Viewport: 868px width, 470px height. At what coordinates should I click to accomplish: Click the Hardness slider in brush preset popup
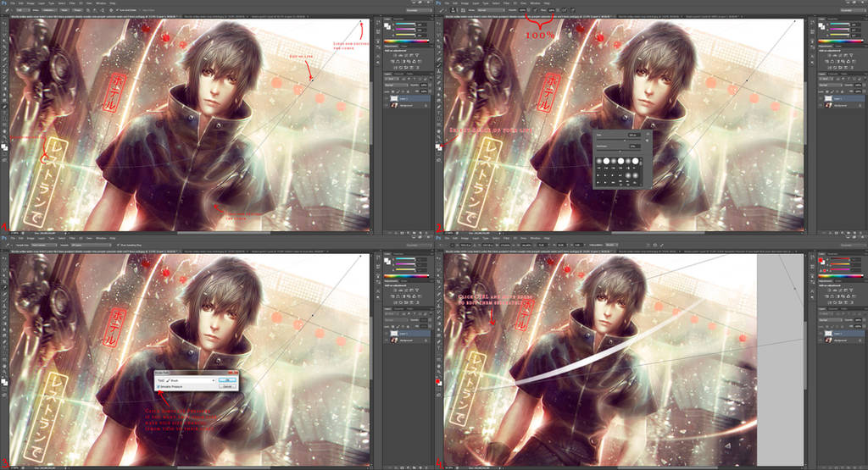click(x=619, y=151)
